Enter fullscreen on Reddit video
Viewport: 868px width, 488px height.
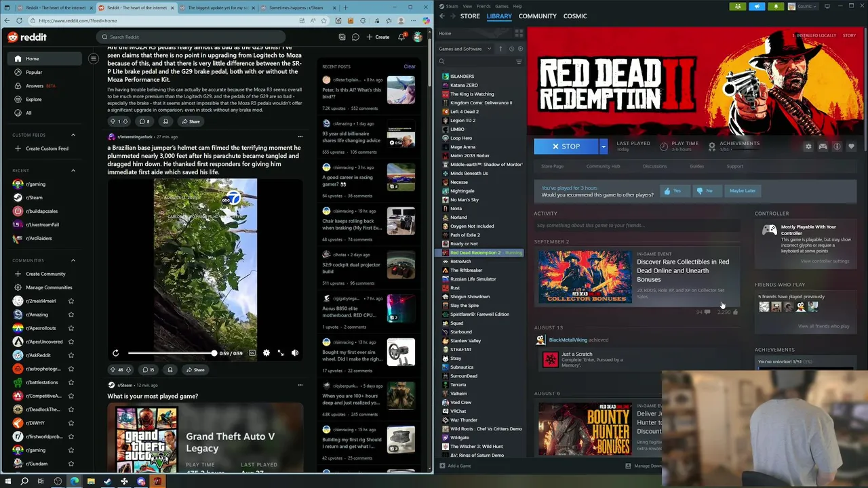[281, 353]
